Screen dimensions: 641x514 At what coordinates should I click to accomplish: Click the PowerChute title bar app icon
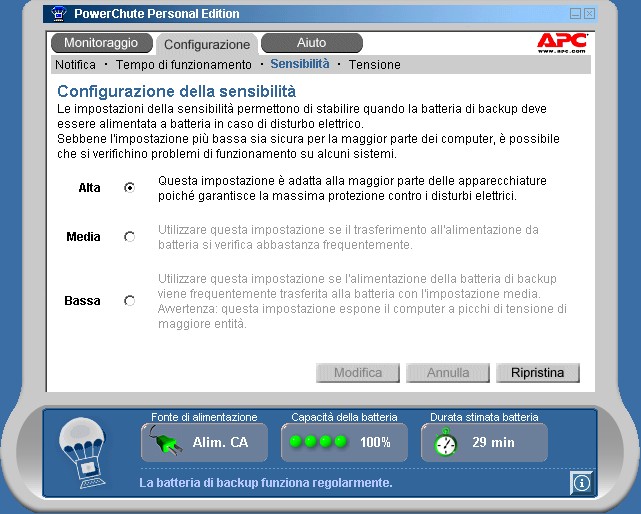click(58, 13)
